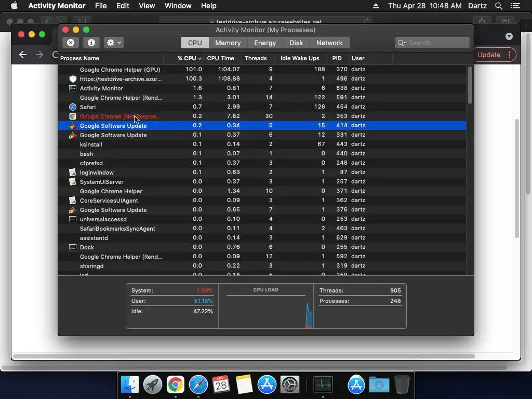Click the Force Quit process button
This screenshot has height=399, width=532.
(71, 43)
